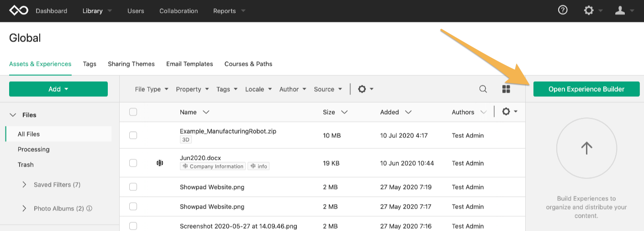The height and width of the screenshot is (231, 644).
Task: Check the Jun2020.docx row checkbox
Action: point(133,163)
